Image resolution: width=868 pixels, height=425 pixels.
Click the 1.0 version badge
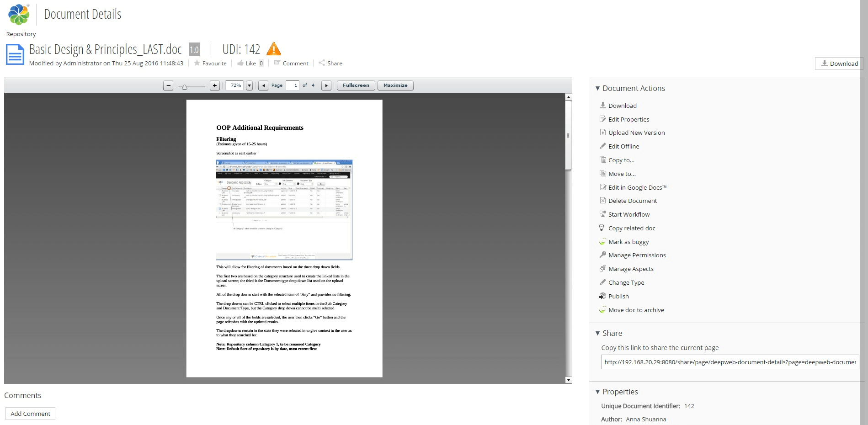[x=194, y=49]
